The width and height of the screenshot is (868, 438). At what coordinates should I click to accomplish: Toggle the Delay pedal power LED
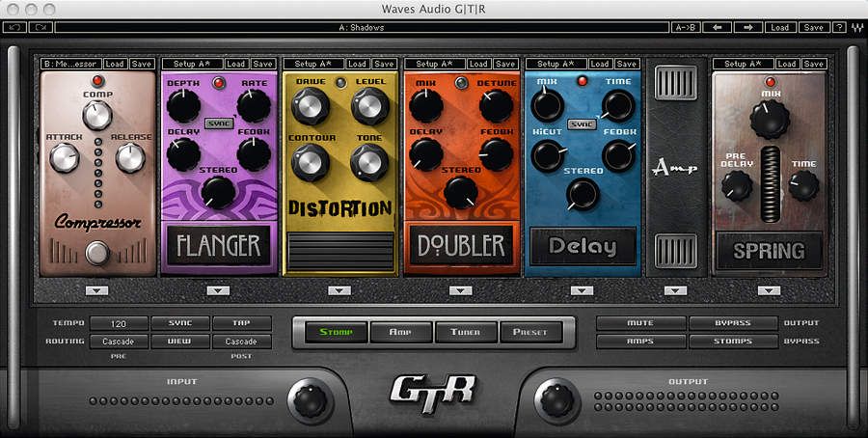pyautogui.click(x=582, y=81)
